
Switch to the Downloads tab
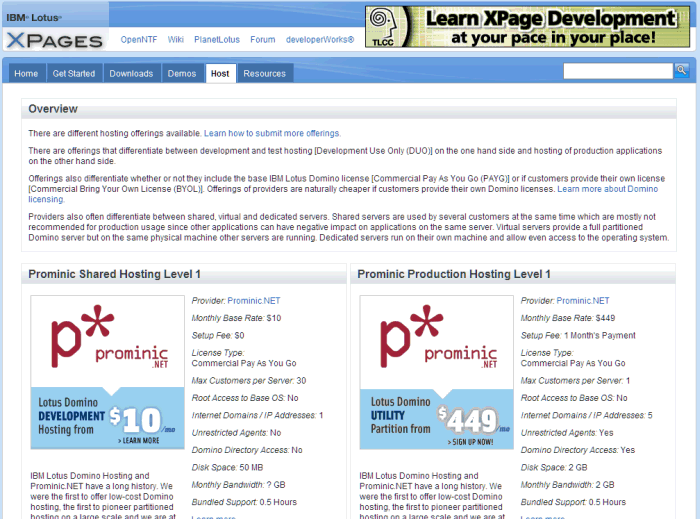coord(131,73)
